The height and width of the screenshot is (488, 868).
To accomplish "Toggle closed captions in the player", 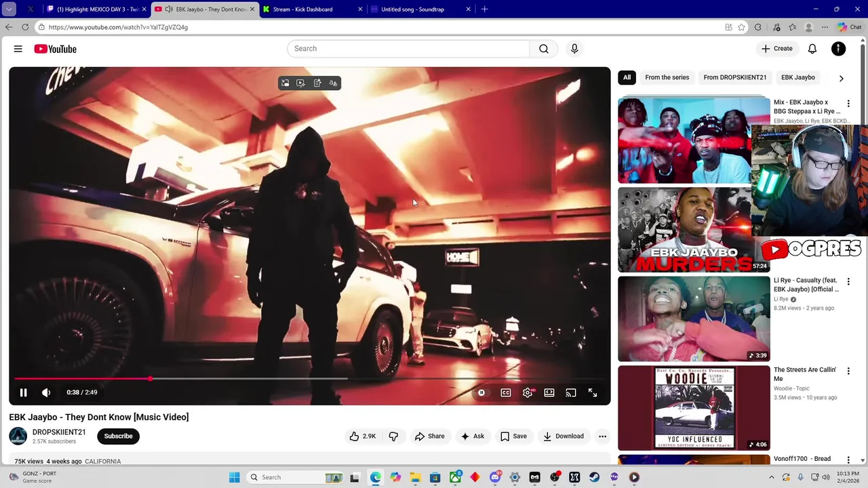I will coord(506,392).
